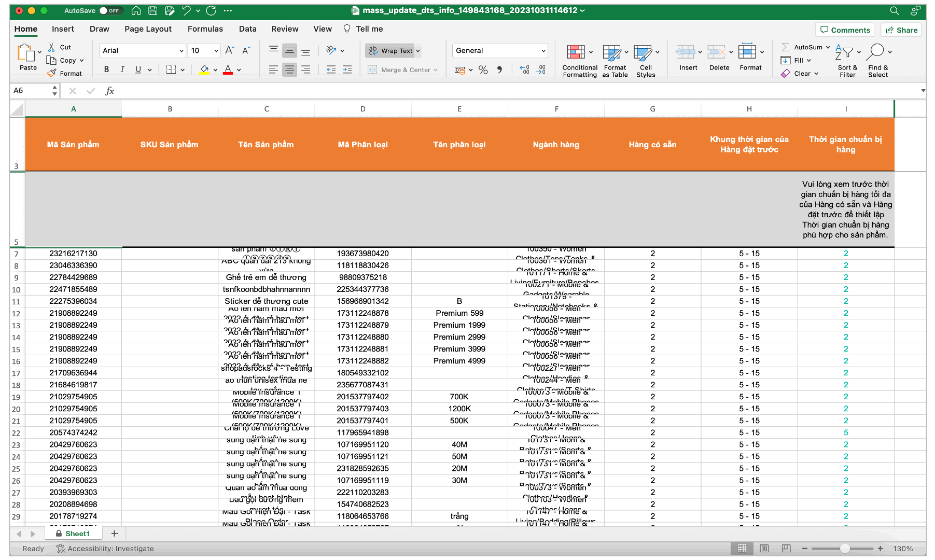The width and height of the screenshot is (935, 560).
Task: Apply percent style number format
Action: tap(483, 70)
